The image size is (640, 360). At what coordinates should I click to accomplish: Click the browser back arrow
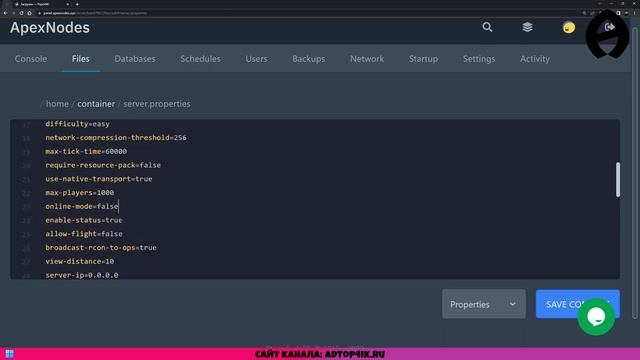coord(5,13)
